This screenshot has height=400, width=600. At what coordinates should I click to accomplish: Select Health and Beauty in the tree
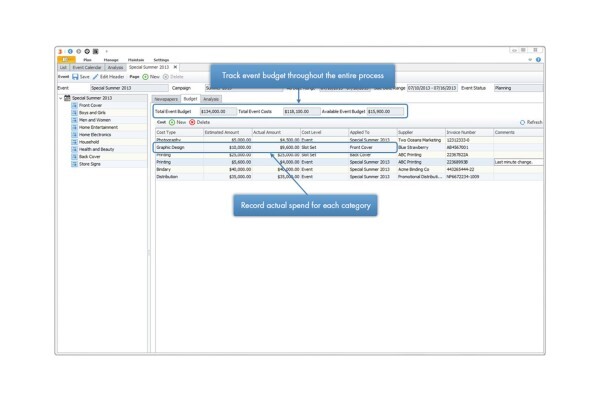coord(96,149)
